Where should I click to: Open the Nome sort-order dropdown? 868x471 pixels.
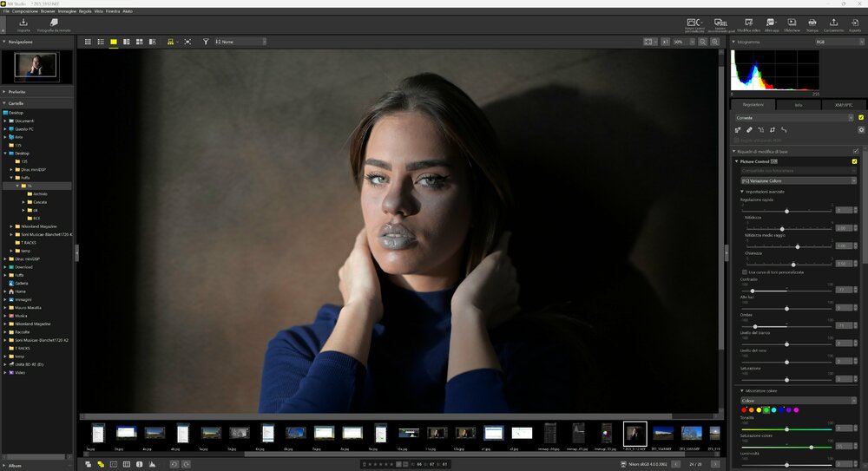(240, 42)
